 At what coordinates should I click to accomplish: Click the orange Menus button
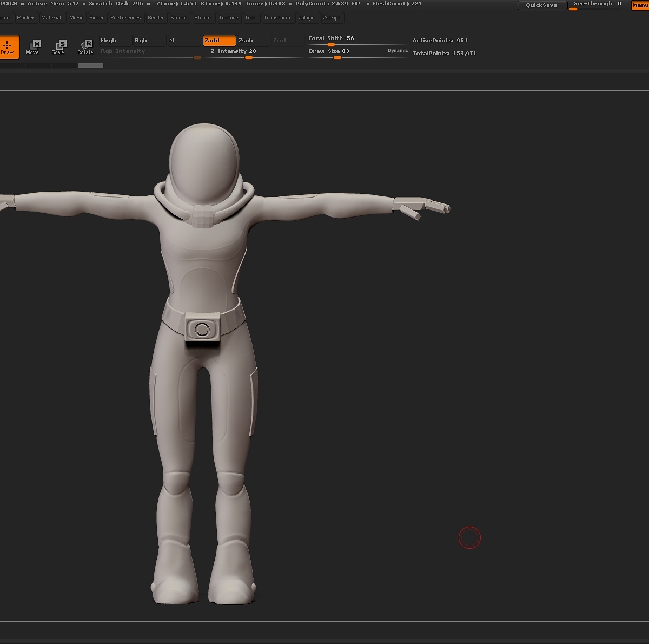[x=640, y=5]
